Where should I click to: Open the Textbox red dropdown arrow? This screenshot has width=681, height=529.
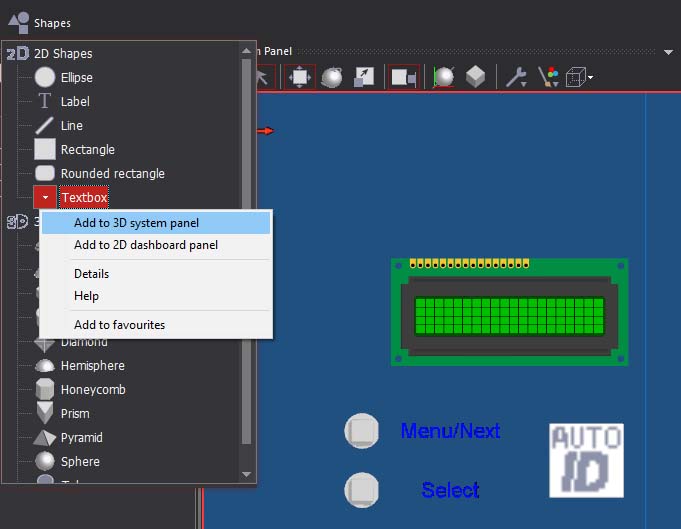(x=45, y=197)
